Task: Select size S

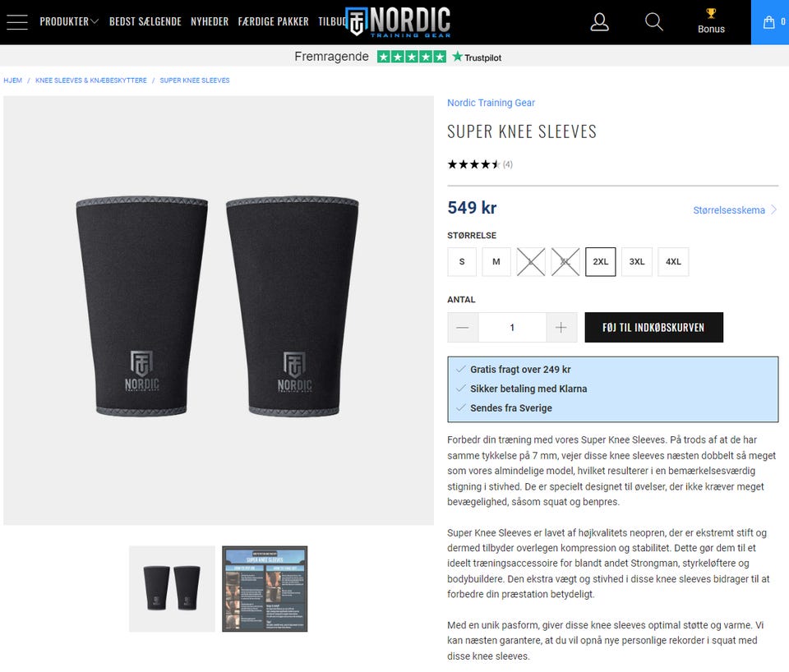Action: pos(462,261)
